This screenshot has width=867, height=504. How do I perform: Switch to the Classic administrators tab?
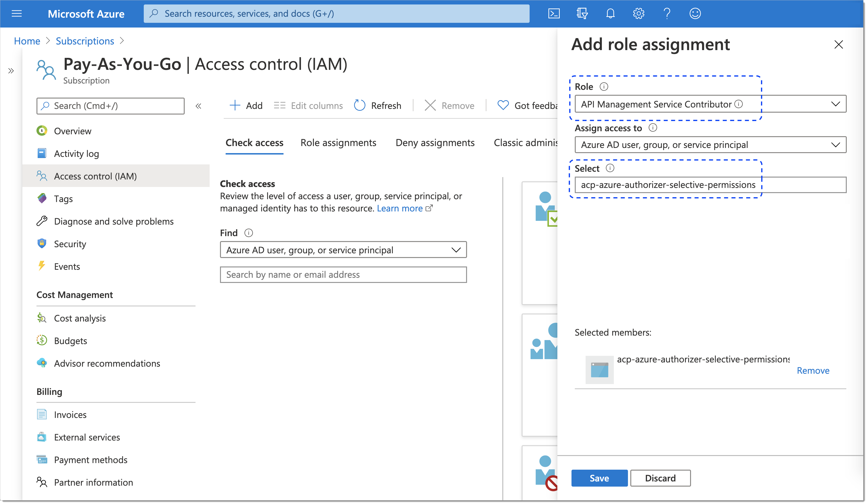526,143
